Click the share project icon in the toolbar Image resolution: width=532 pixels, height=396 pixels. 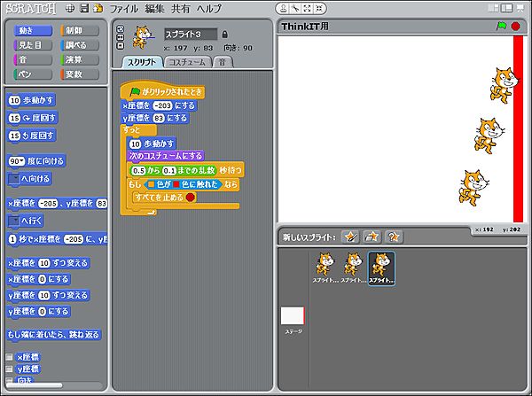(x=98, y=9)
